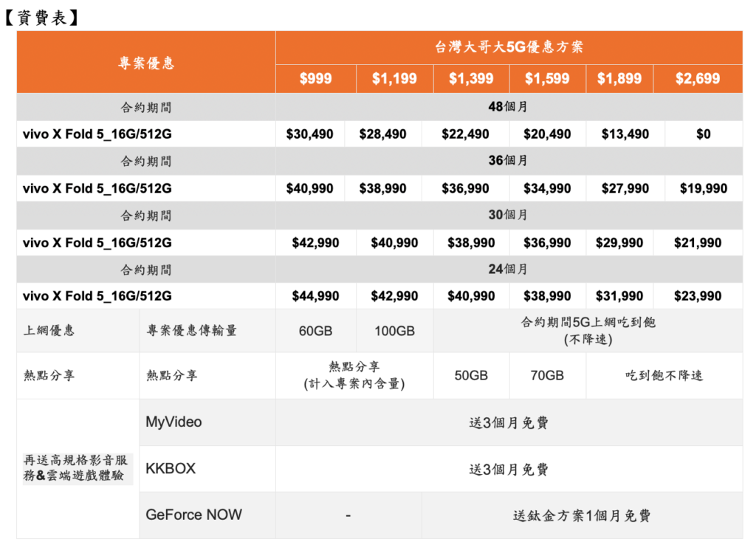Click the 【資費表】 heading text

point(42,18)
